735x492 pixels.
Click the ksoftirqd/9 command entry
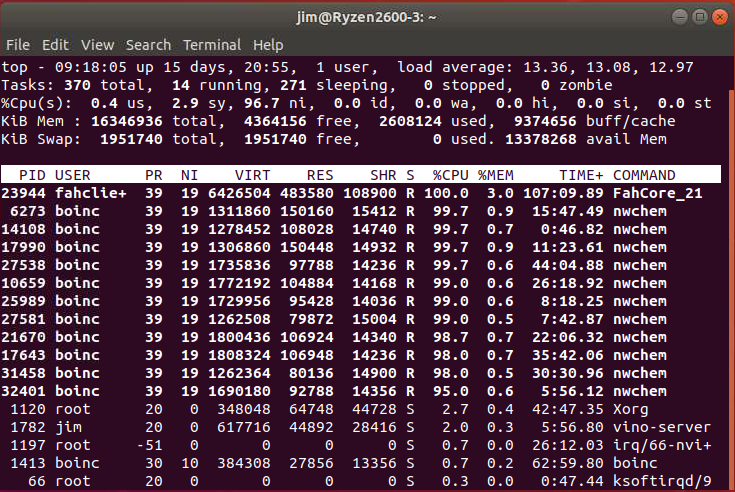(x=662, y=481)
